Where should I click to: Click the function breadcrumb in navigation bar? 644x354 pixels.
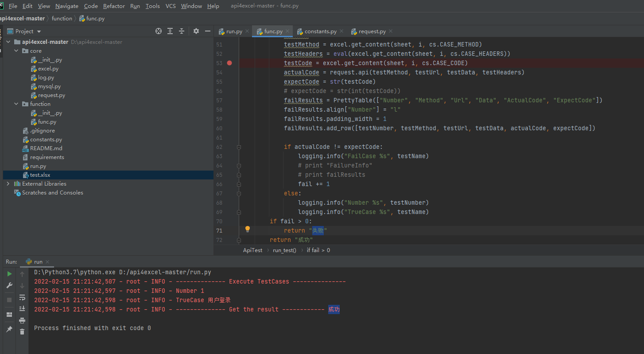pos(62,19)
